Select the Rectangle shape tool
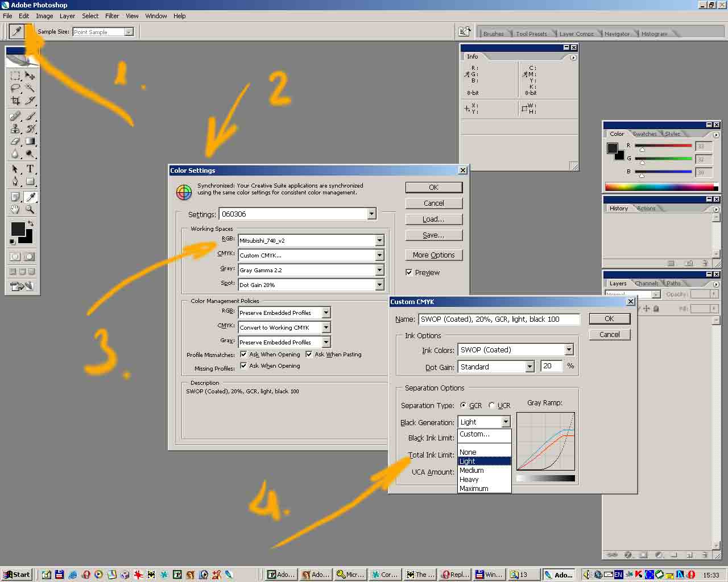This screenshot has height=582, width=728. point(30,182)
